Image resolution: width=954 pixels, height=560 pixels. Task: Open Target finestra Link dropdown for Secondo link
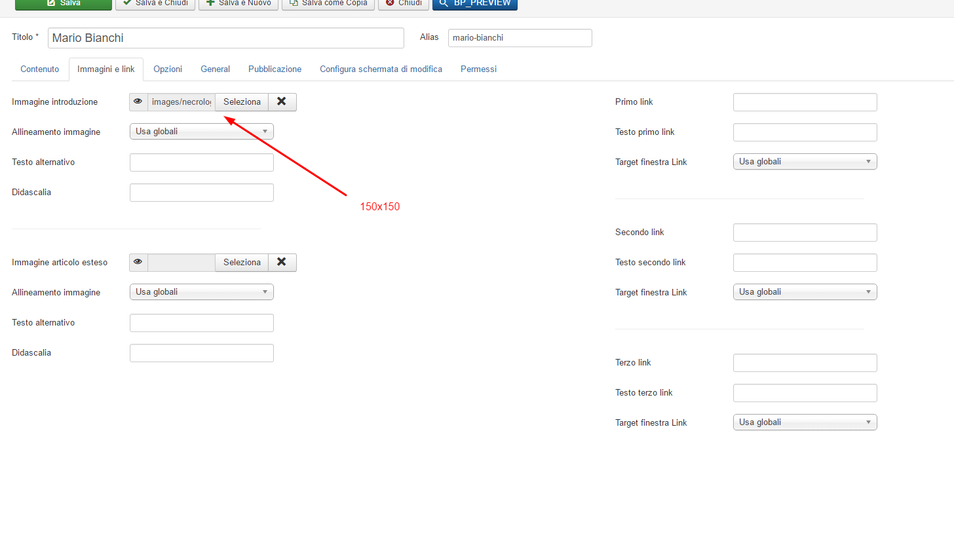pyautogui.click(x=805, y=292)
